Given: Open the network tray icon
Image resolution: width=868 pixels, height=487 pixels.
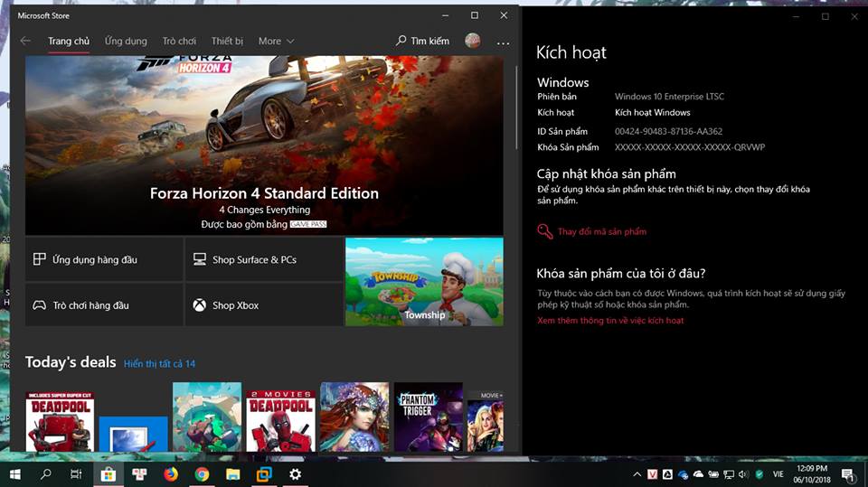Looking at the screenshot, I should tap(729, 474).
